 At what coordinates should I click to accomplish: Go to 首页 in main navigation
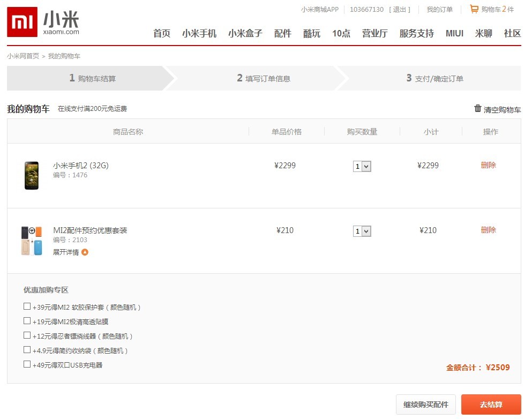(161, 33)
